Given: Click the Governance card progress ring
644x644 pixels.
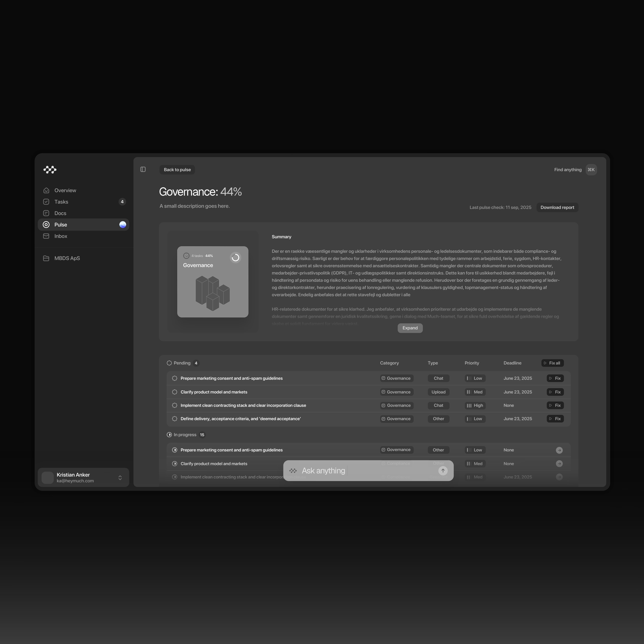Looking at the screenshot, I should pos(235,258).
